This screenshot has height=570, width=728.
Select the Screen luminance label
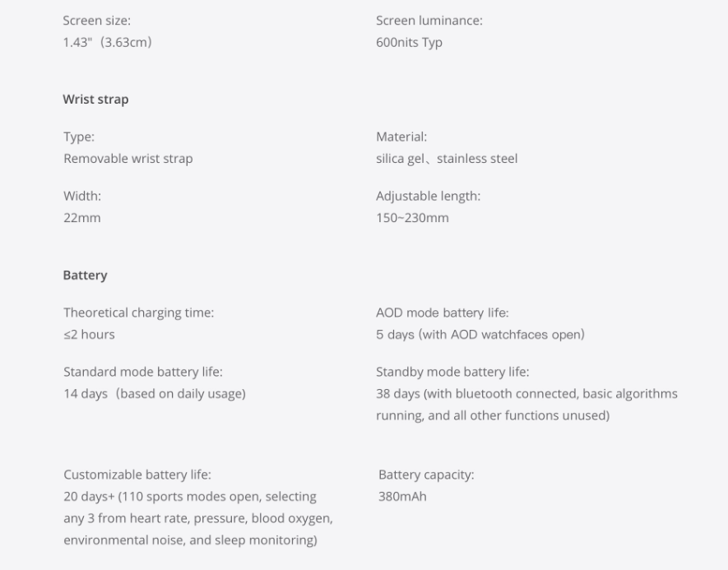(x=429, y=21)
